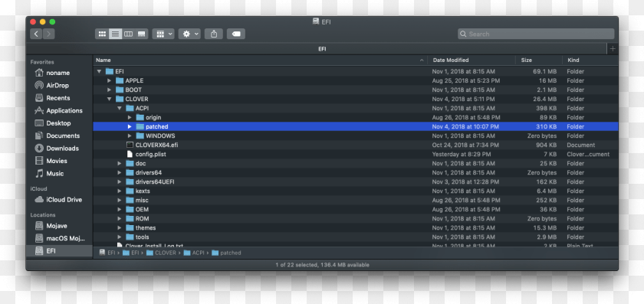Collapse the top-level EFI folder
The width and height of the screenshot is (644, 304).
99,71
